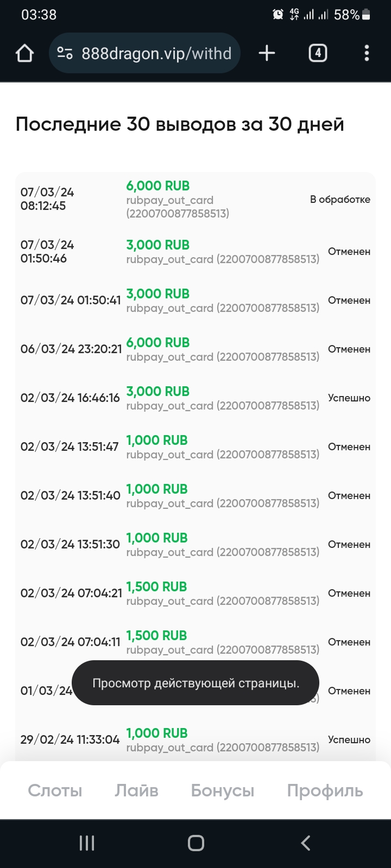
Task: Open site settings icon in address bar
Action: [65, 53]
